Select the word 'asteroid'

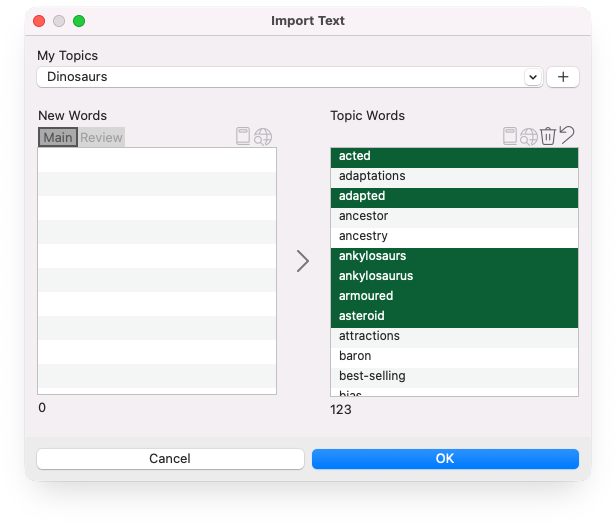(454, 316)
